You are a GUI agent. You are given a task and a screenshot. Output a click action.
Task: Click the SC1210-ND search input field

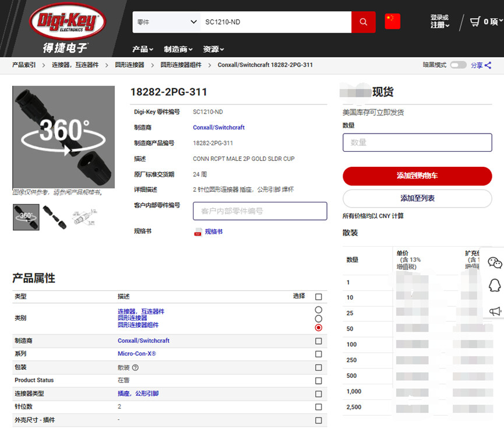pos(276,22)
